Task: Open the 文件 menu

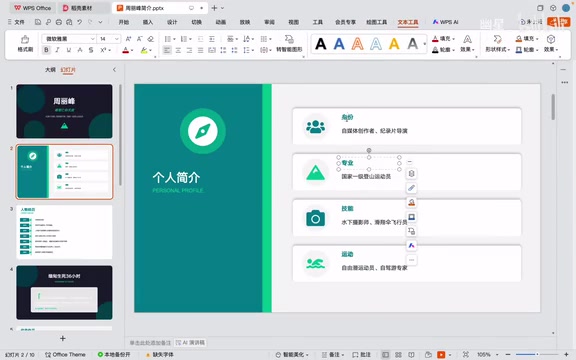Action: (x=16, y=22)
